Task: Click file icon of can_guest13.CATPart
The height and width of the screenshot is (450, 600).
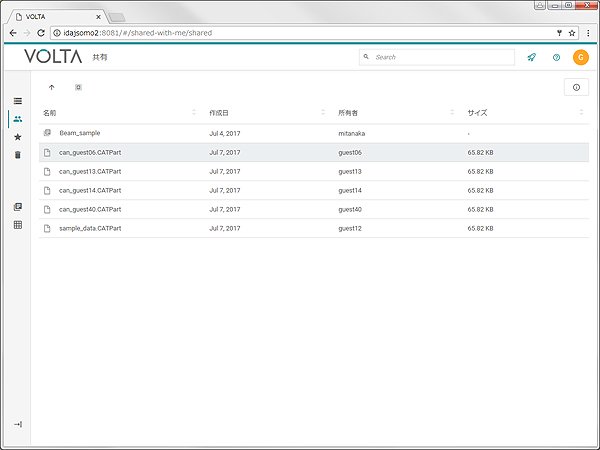Action: (x=47, y=171)
